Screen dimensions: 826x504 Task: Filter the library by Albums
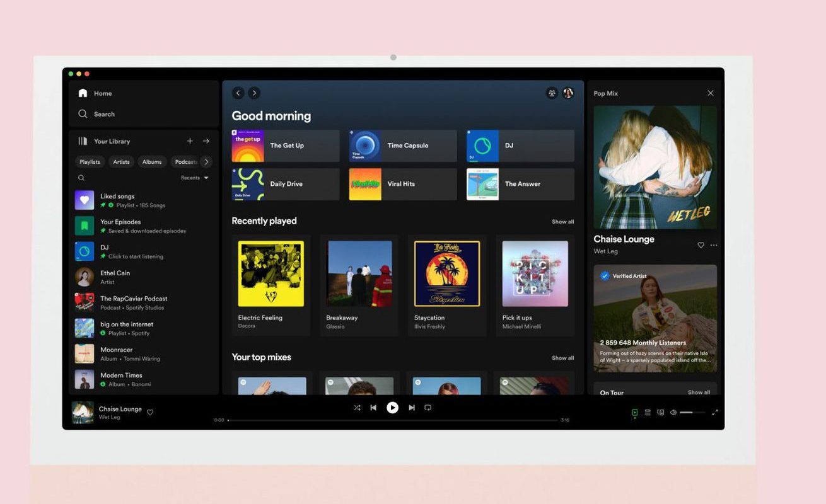(x=152, y=162)
